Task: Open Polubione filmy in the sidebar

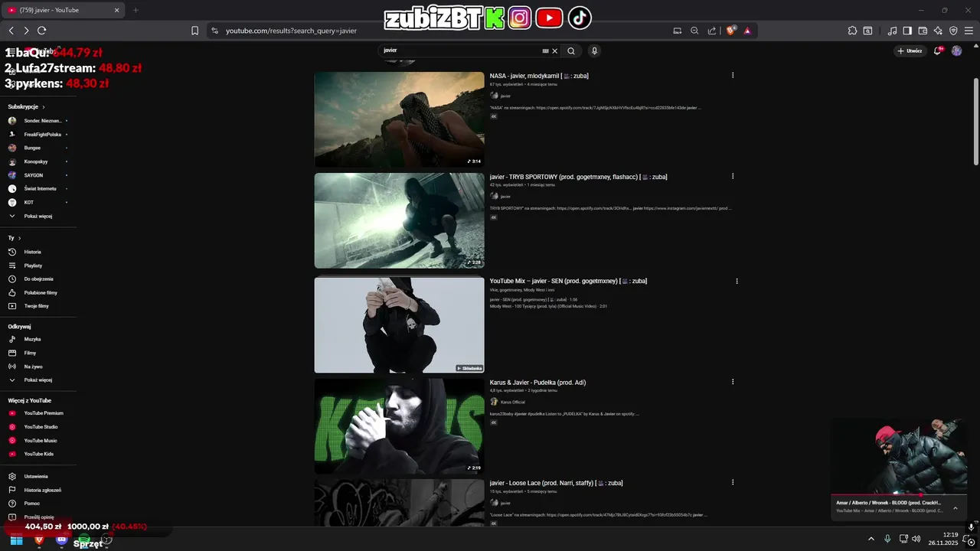Action: tap(40, 292)
